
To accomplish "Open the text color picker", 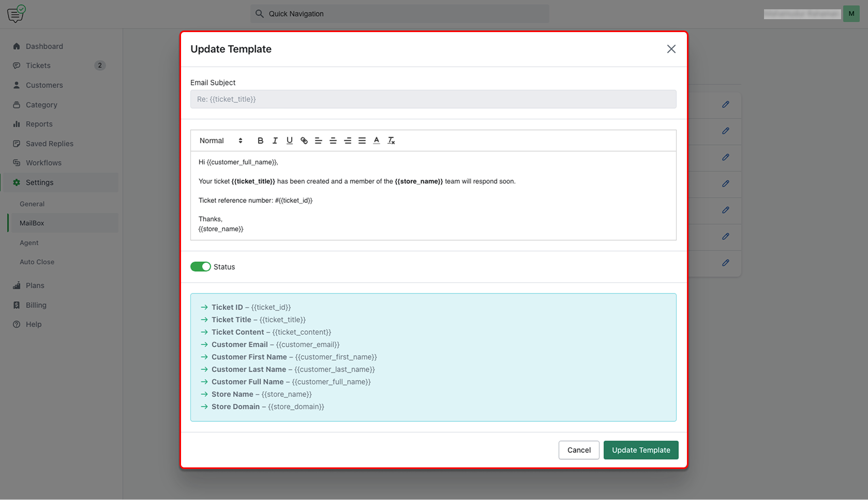I will (x=377, y=141).
